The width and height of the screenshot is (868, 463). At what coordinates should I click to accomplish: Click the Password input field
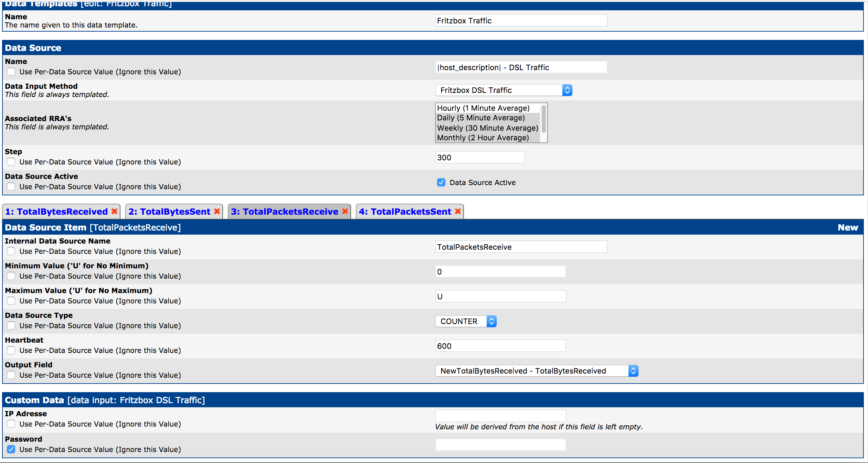tap(500, 445)
